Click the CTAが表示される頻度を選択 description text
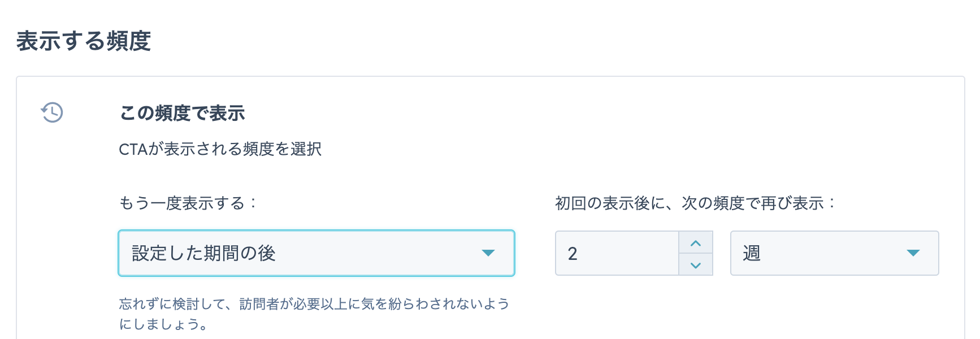Image resolution: width=980 pixels, height=339 pixels. point(220,149)
